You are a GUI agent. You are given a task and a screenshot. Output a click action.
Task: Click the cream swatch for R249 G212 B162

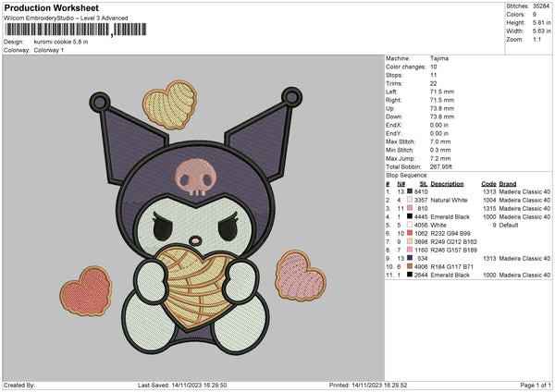[410, 241]
